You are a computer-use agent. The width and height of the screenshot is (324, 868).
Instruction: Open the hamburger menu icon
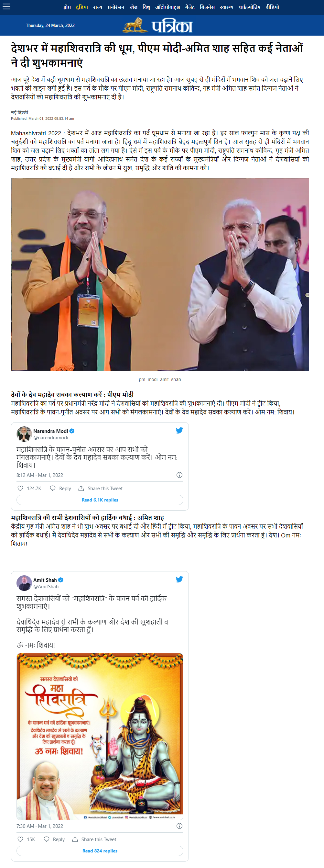pos(6,7)
